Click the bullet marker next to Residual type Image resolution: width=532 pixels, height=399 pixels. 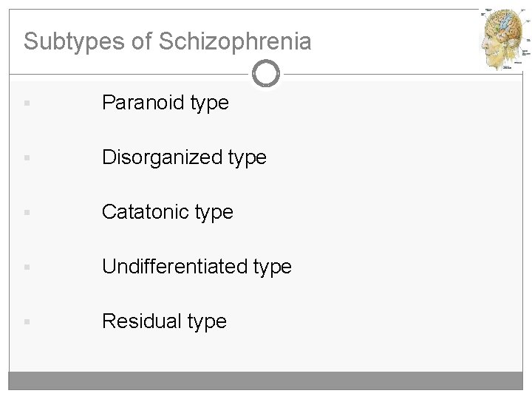[27, 322]
